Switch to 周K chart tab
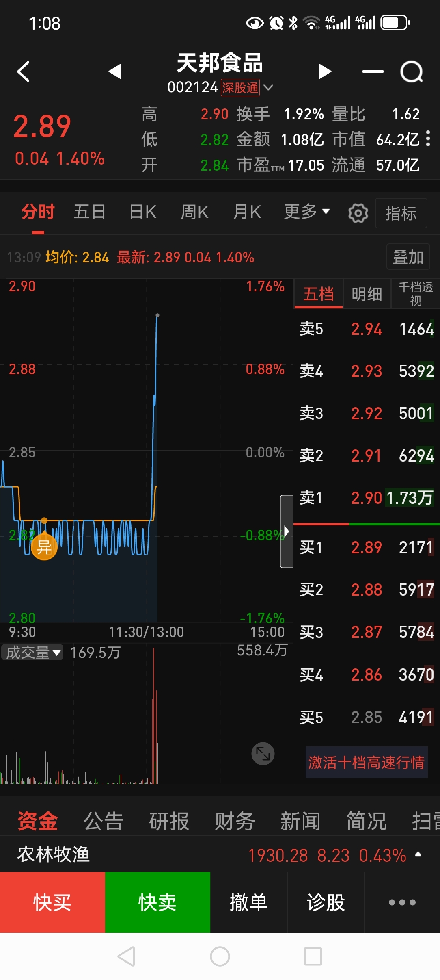The image size is (440, 980). point(195,212)
